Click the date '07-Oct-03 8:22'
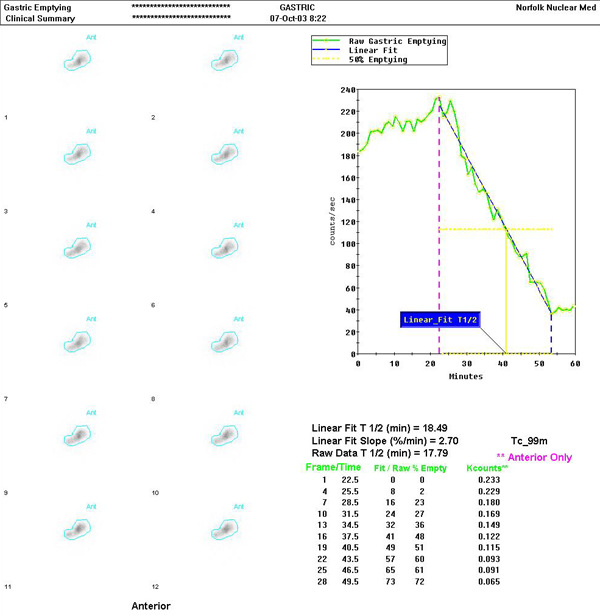This screenshot has width=600, height=615. pyautogui.click(x=298, y=18)
